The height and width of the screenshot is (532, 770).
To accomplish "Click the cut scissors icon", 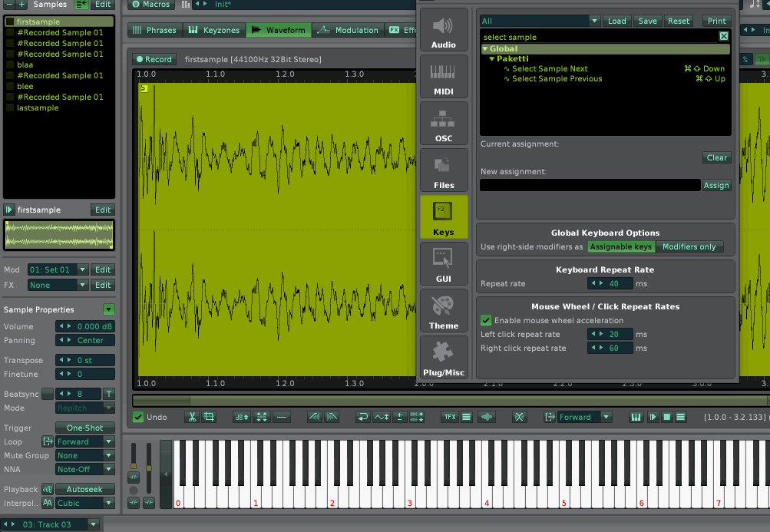I will (x=192, y=417).
